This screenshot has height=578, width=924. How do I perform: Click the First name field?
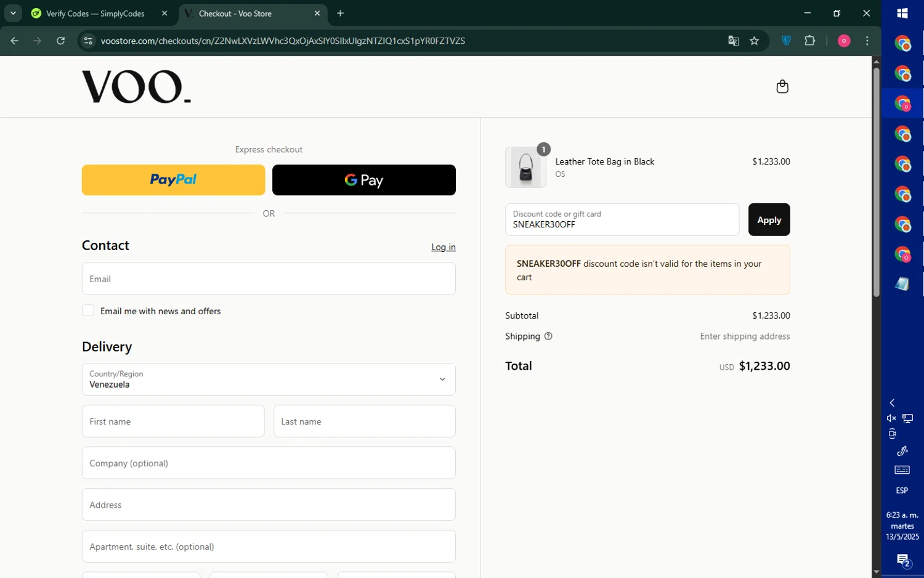click(x=173, y=421)
